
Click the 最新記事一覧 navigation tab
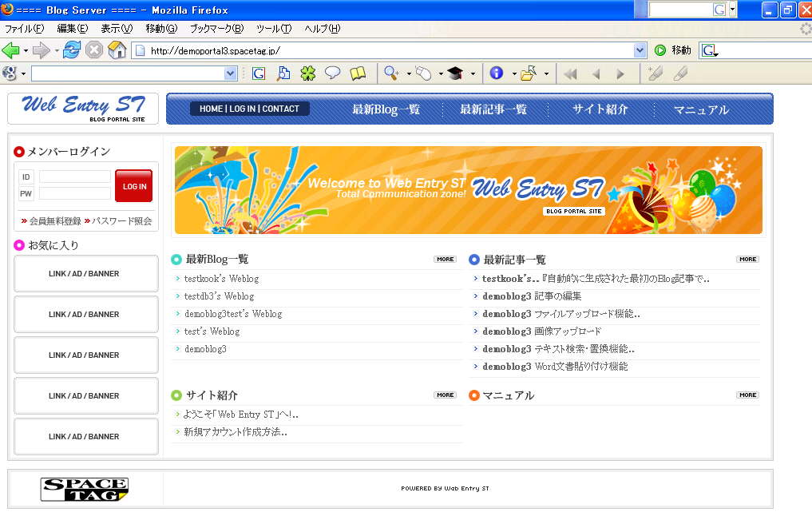click(x=493, y=109)
